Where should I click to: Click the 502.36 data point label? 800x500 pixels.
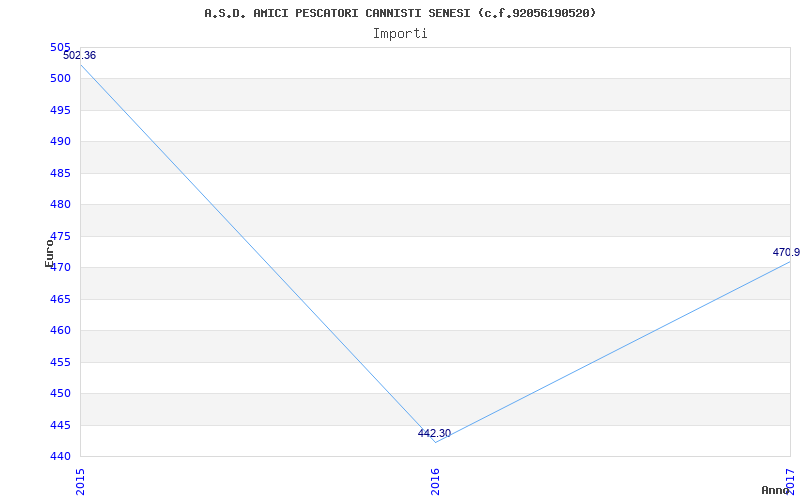(x=80, y=56)
